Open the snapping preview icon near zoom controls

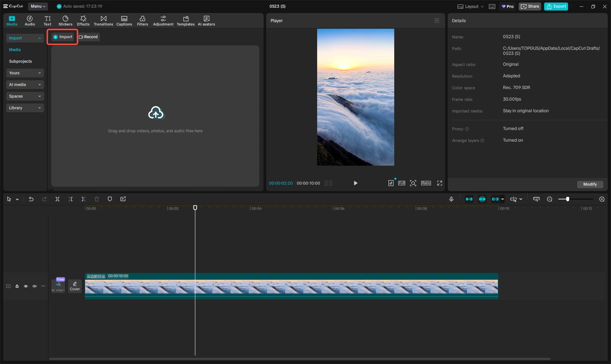[536, 199]
